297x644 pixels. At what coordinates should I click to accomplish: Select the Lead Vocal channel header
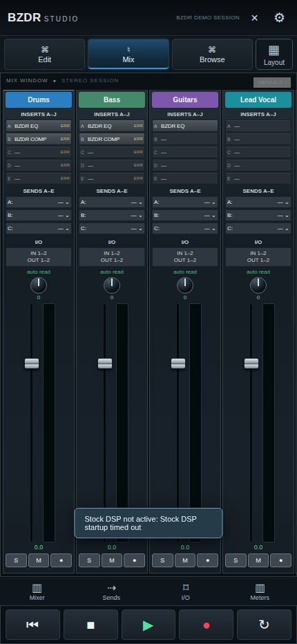pos(258,100)
